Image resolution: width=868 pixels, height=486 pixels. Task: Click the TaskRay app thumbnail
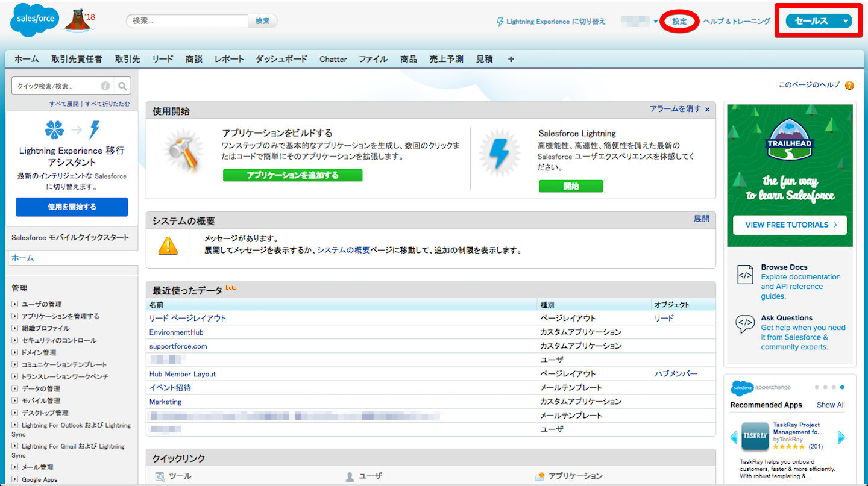755,436
